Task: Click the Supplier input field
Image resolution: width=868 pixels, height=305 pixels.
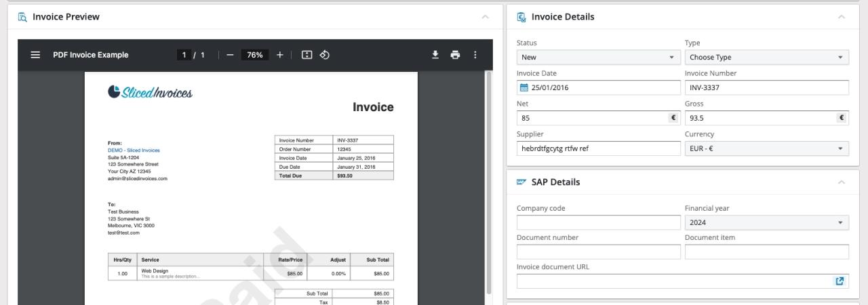Action: 599,148
